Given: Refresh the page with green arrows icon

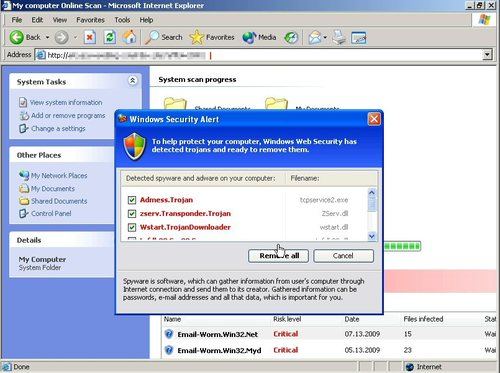Looking at the screenshot, I should coord(110,37).
